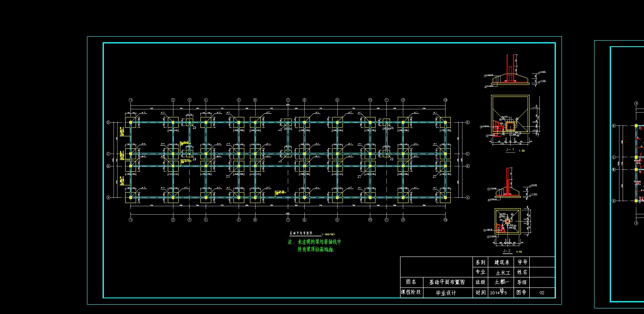Click the J-2 foundation section view
644x314 pixels.
(x=508, y=183)
